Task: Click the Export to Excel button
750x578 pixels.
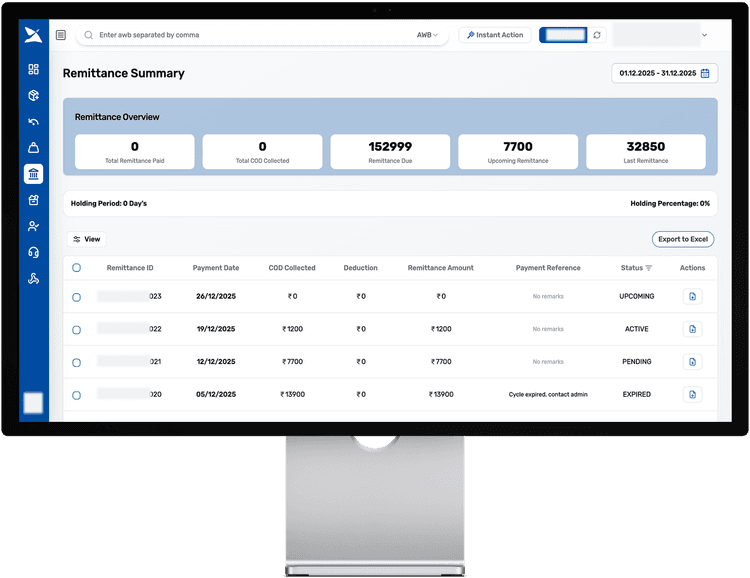Action: 683,239
